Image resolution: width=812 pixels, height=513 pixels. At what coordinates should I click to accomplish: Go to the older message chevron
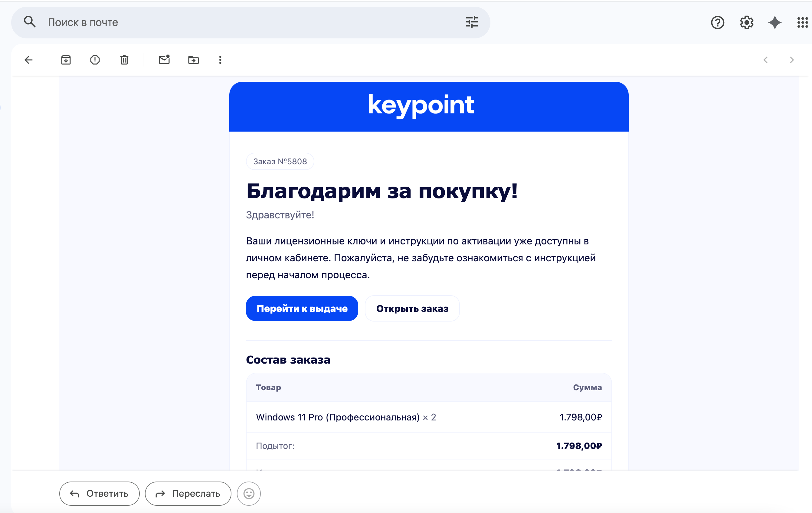coord(791,60)
